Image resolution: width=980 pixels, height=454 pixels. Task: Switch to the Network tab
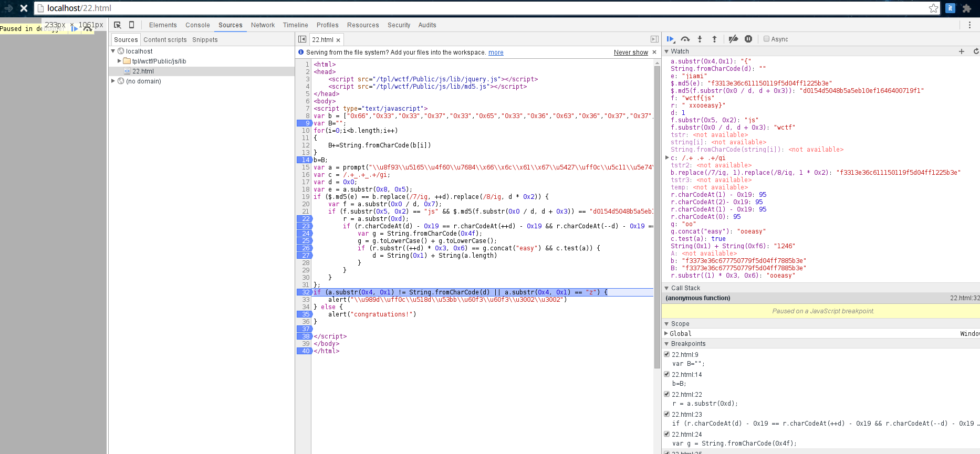coord(263,25)
